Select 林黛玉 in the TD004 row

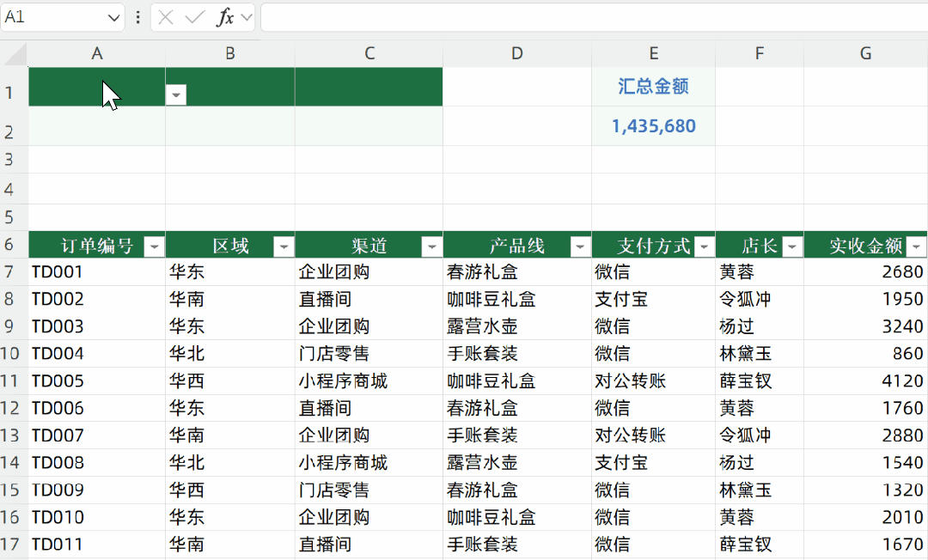coord(760,354)
